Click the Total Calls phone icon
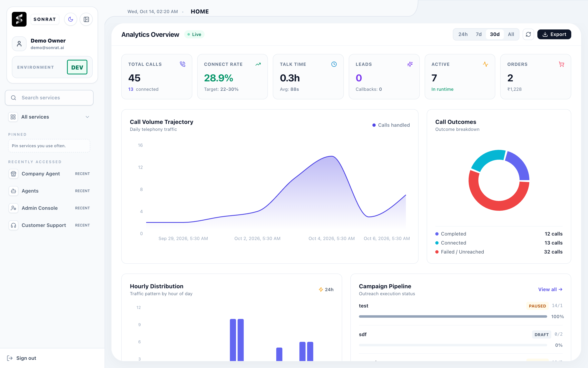Image resolution: width=588 pixels, height=368 pixels. coord(183,64)
